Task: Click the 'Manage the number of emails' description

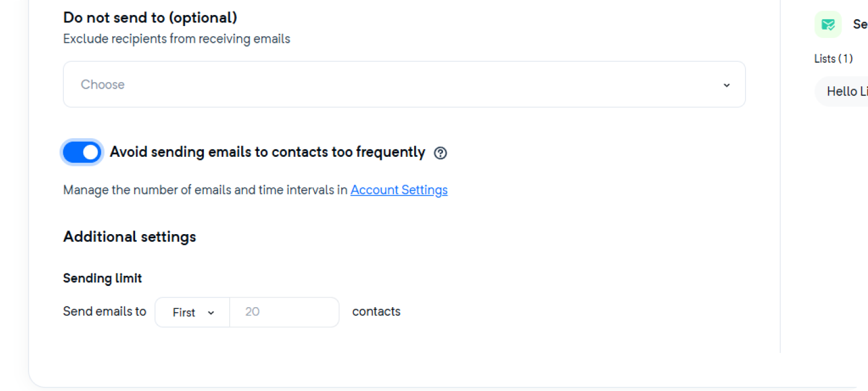Action: [x=206, y=189]
